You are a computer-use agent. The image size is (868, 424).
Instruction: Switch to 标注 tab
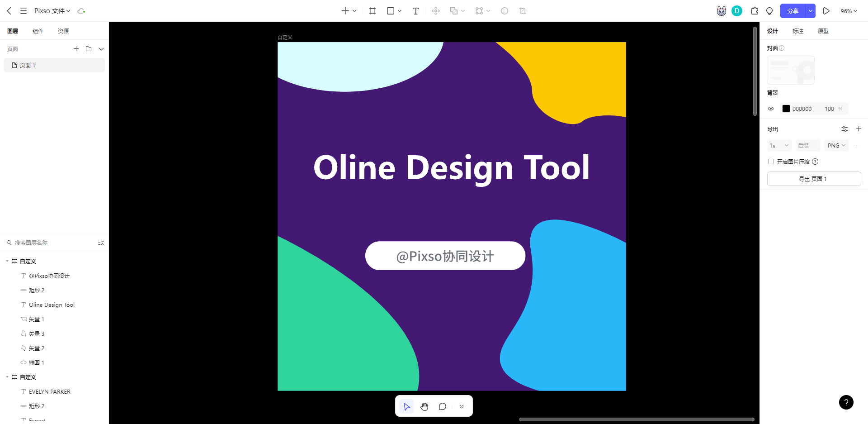[x=798, y=31]
